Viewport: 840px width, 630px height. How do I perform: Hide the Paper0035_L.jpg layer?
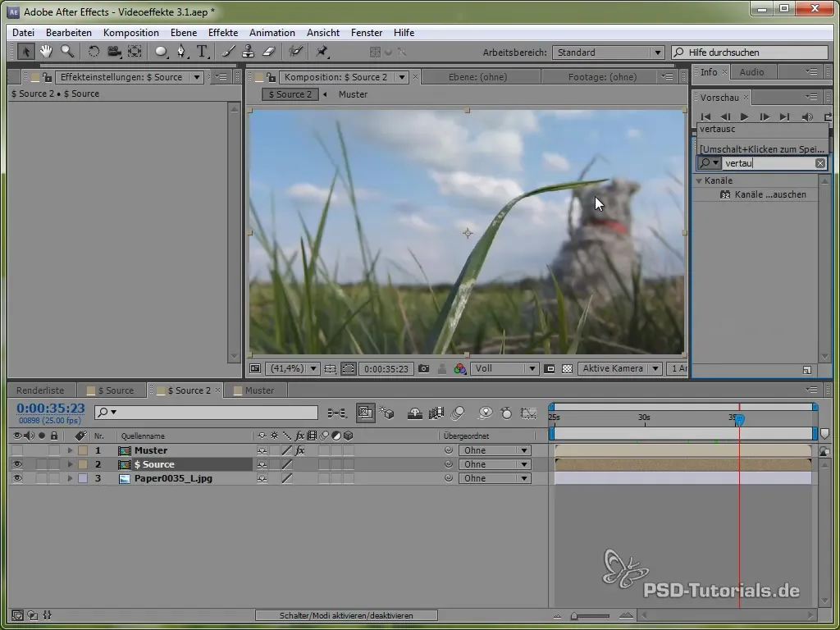pos(17,478)
